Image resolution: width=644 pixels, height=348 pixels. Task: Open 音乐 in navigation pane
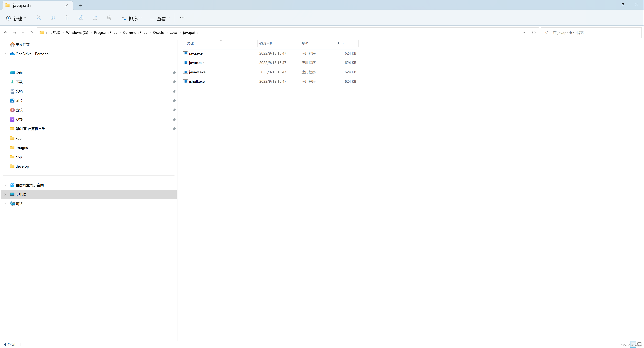19,110
